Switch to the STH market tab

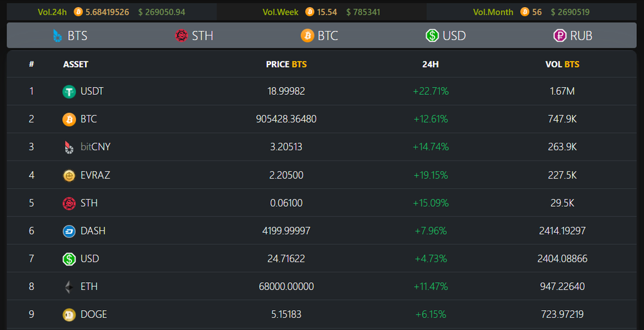(x=194, y=35)
